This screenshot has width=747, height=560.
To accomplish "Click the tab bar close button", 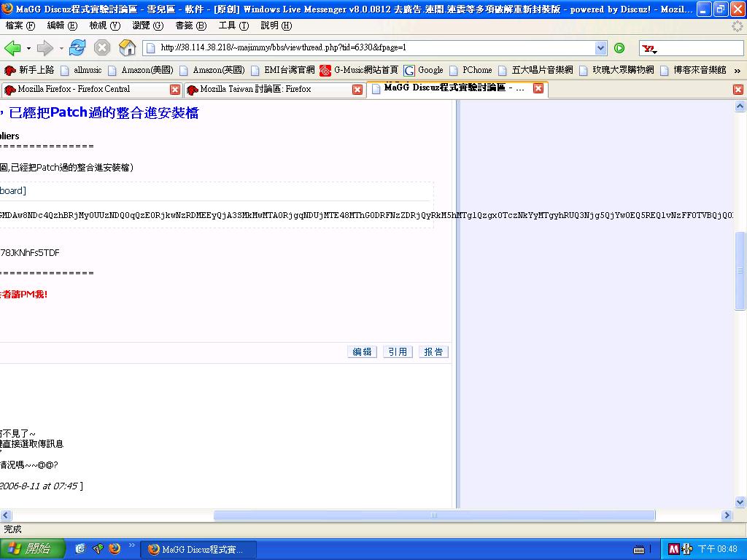I will click(x=738, y=90).
